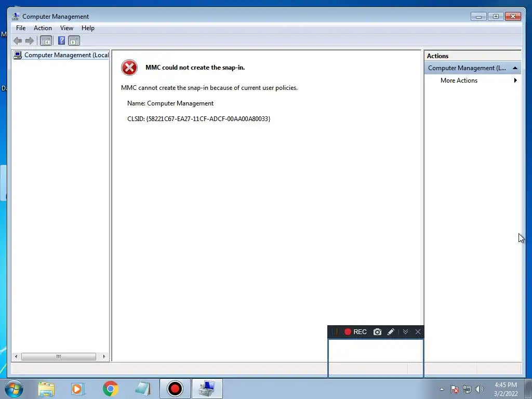Viewport: 532px width, 399px height.
Task: Open the Action Center flag icon
Action: (x=455, y=390)
